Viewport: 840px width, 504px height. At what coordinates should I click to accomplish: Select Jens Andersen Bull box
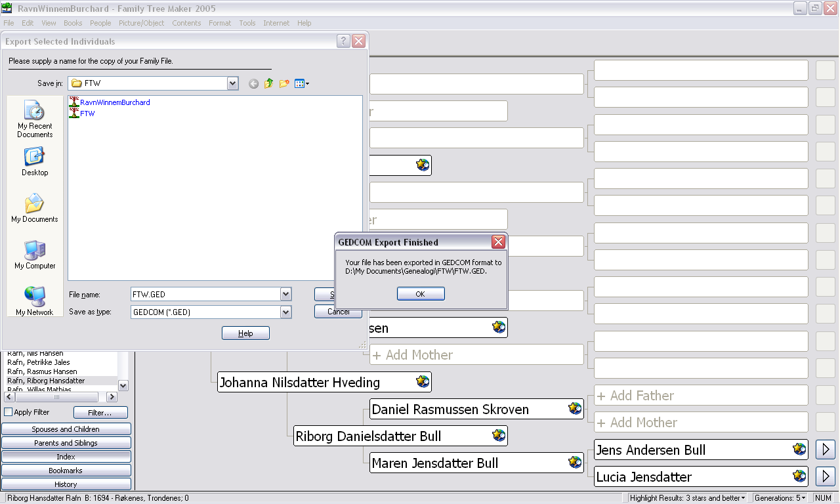[x=701, y=450]
